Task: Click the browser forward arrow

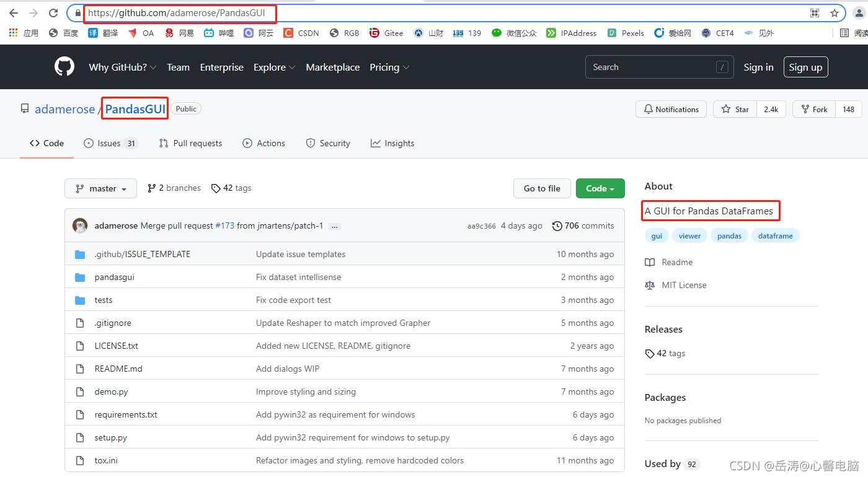Action: [x=33, y=13]
